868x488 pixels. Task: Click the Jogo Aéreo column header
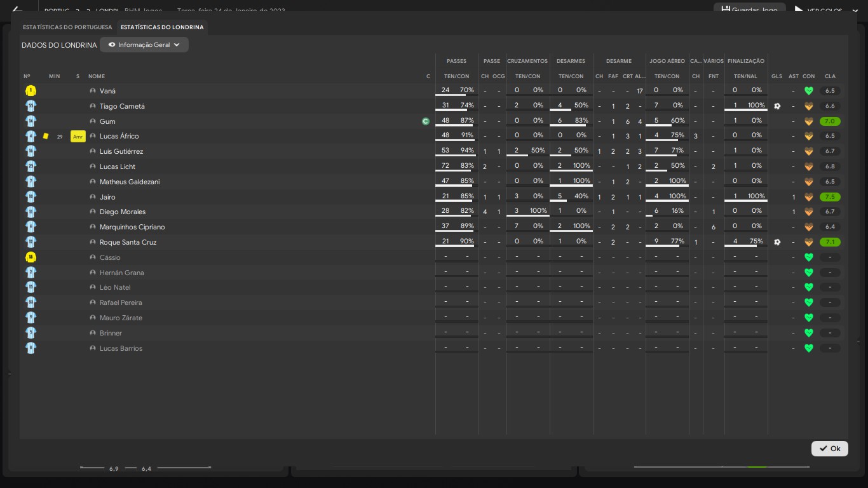[667, 61]
